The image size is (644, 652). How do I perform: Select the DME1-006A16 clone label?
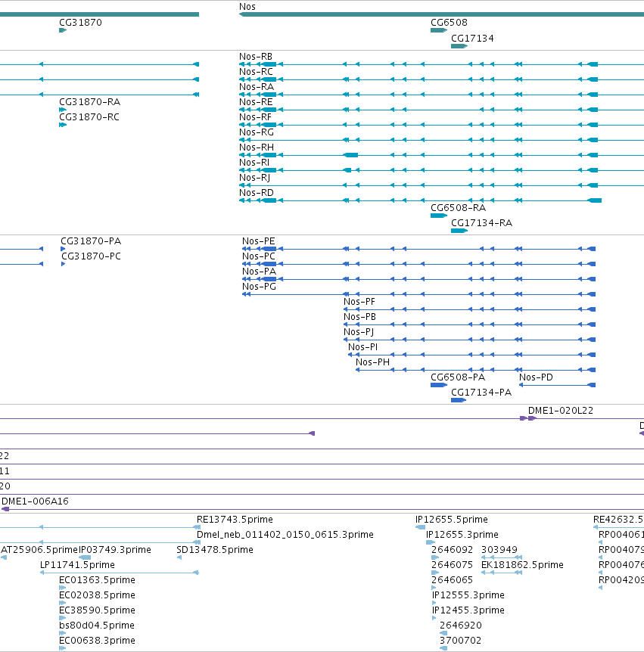tap(35, 501)
